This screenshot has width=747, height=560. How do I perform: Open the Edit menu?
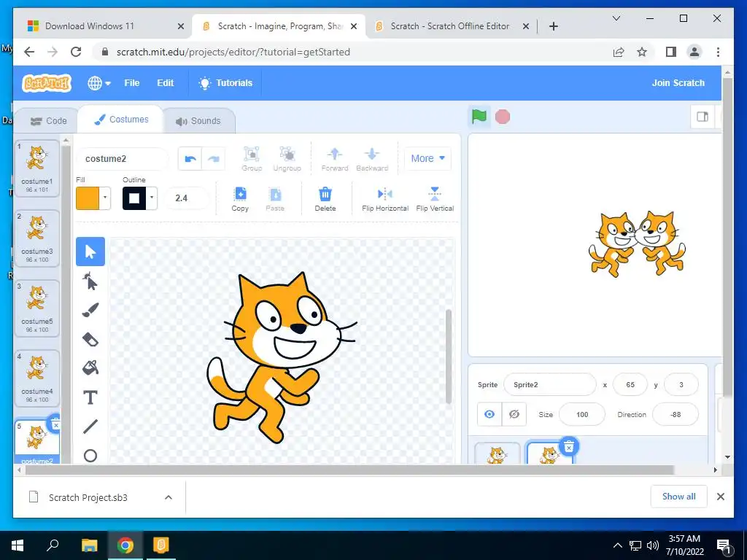(166, 83)
